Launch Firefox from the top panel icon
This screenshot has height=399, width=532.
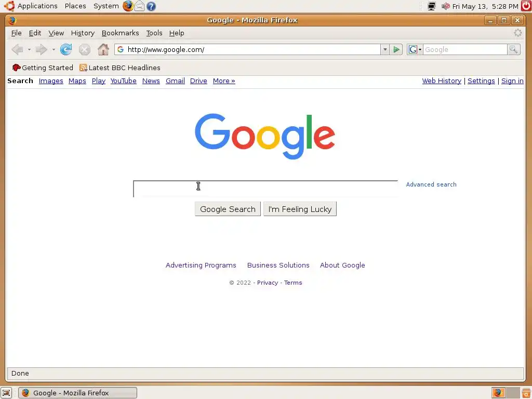click(128, 6)
